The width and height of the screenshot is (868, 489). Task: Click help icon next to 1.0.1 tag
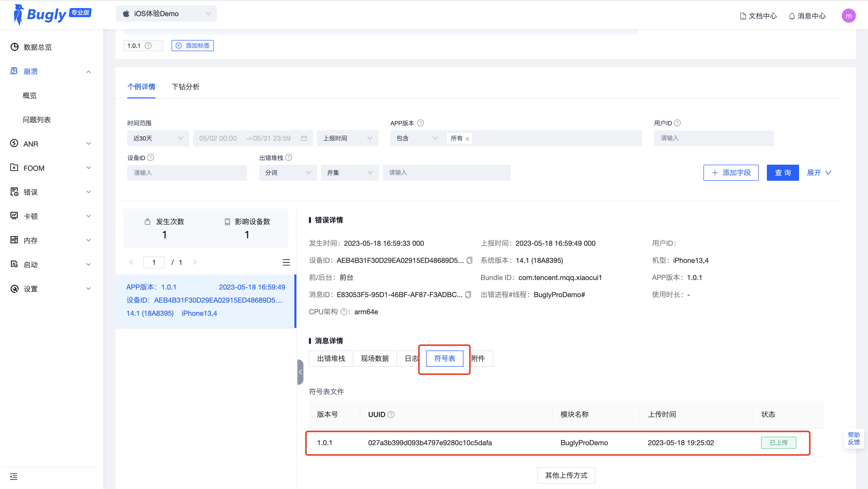[148, 46]
